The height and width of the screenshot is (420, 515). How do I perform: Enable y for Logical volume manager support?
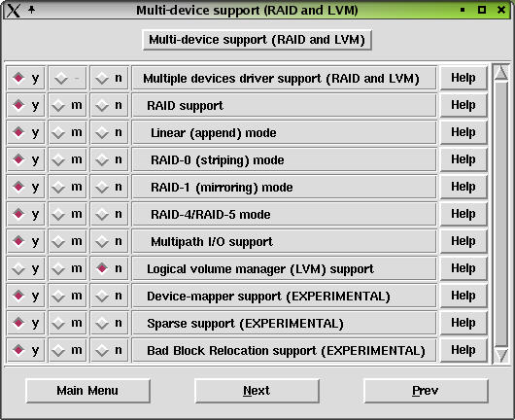pyautogui.click(x=25, y=269)
